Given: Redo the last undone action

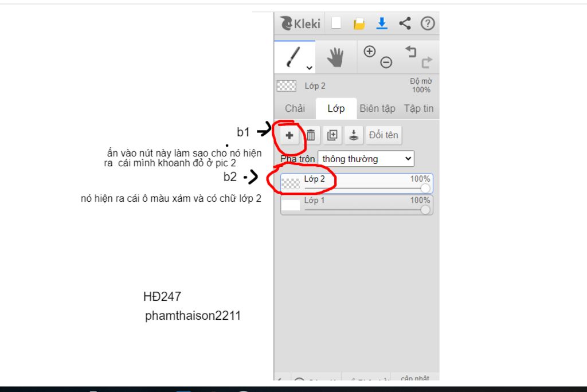Looking at the screenshot, I should pos(426,62).
